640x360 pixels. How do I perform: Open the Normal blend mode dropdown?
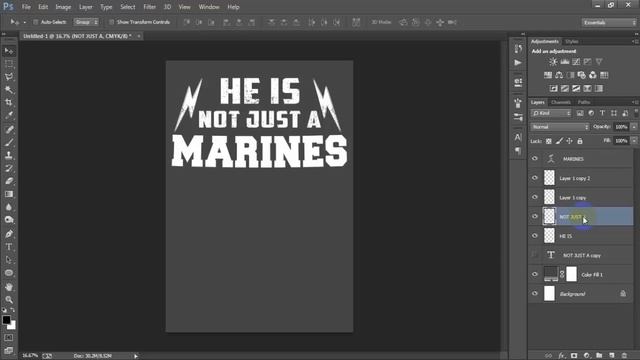(560, 127)
